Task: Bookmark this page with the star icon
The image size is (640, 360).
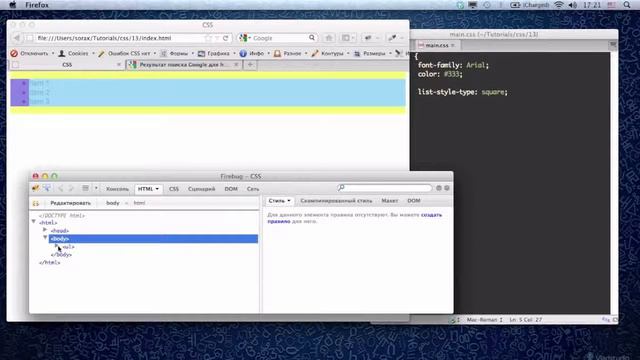Action: (x=208, y=38)
